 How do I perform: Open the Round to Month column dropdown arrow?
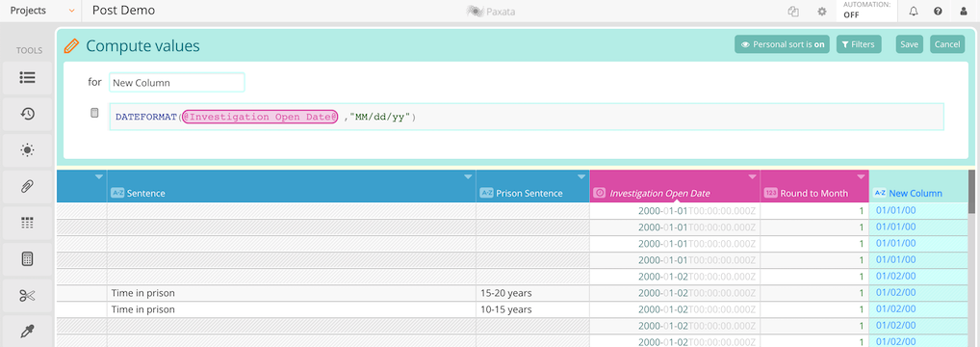(861, 177)
